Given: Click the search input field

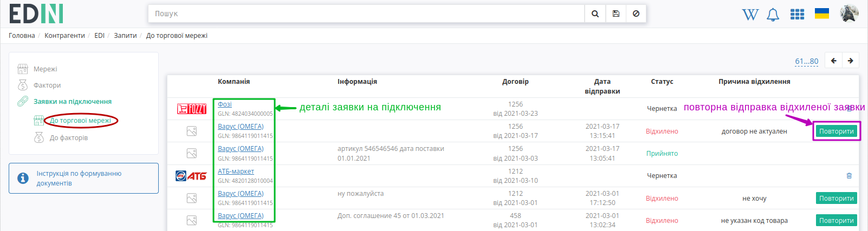Looking at the screenshot, I should 366,14.
